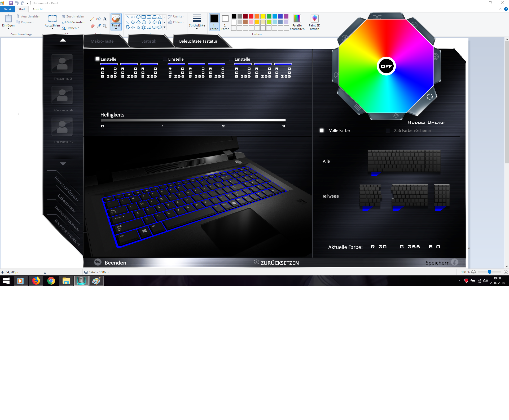
Task: Tick the Volle Farbe checkbox in pasted image
Action: pyautogui.click(x=322, y=130)
